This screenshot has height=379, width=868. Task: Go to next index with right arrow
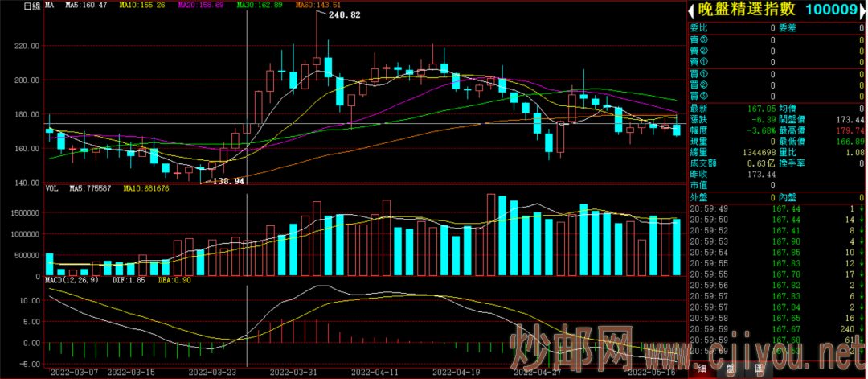pos(863,10)
